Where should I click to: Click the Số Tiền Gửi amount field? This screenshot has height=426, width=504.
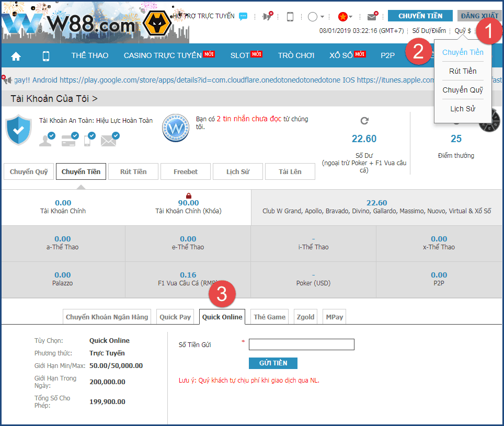click(302, 344)
